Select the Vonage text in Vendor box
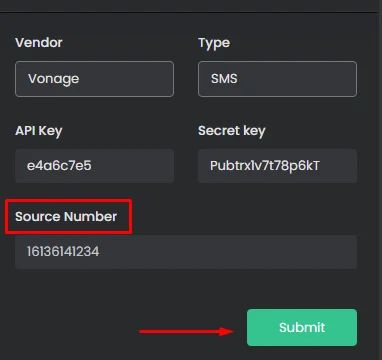This screenshot has height=360, width=382. click(53, 79)
